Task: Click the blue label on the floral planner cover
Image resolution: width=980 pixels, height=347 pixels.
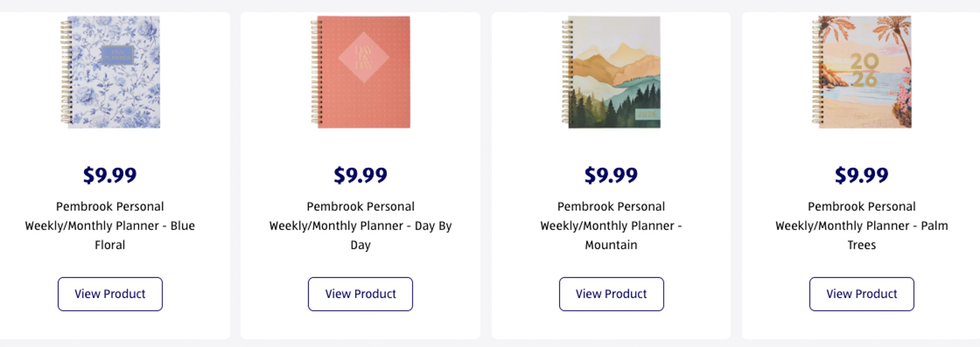Action: click(117, 55)
